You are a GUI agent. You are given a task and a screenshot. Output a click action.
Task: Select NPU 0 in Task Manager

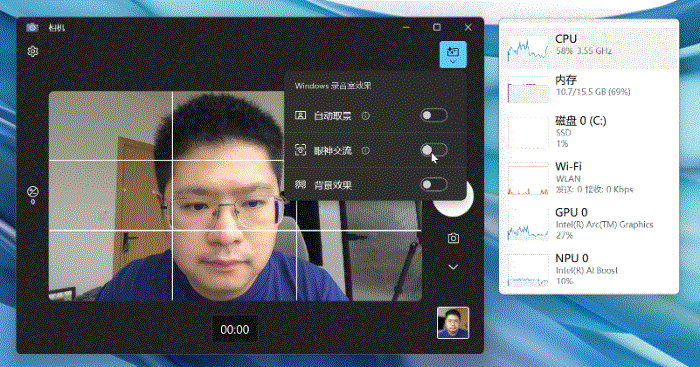pyautogui.click(x=589, y=269)
